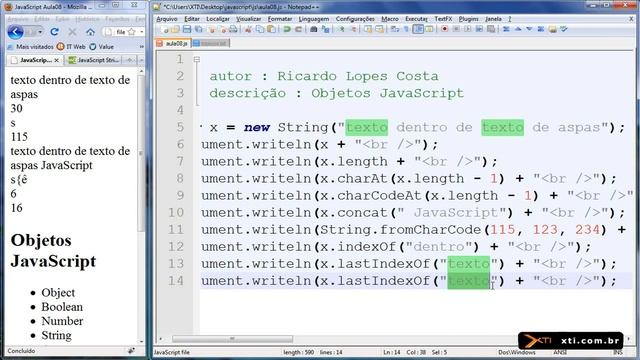Screen dimensions: 640x360
Task: Click the Zoom In icon
Action: click(341, 29)
